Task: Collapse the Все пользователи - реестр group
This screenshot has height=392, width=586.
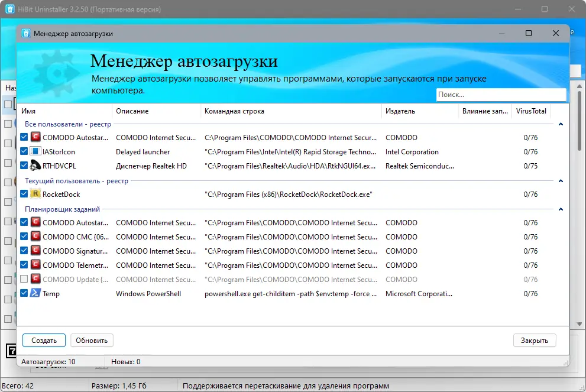Action: (561, 124)
